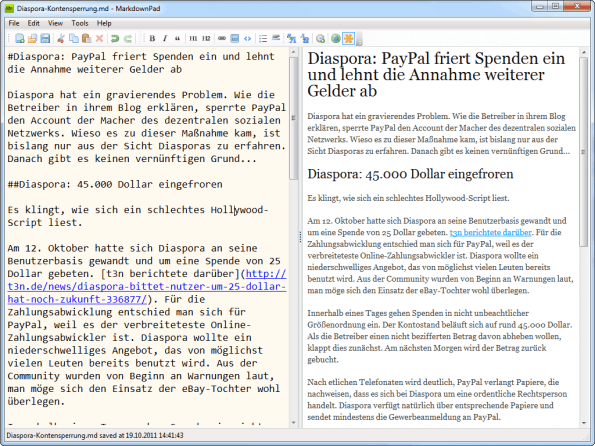Cut selection using the scissors icon

pos(61,38)
